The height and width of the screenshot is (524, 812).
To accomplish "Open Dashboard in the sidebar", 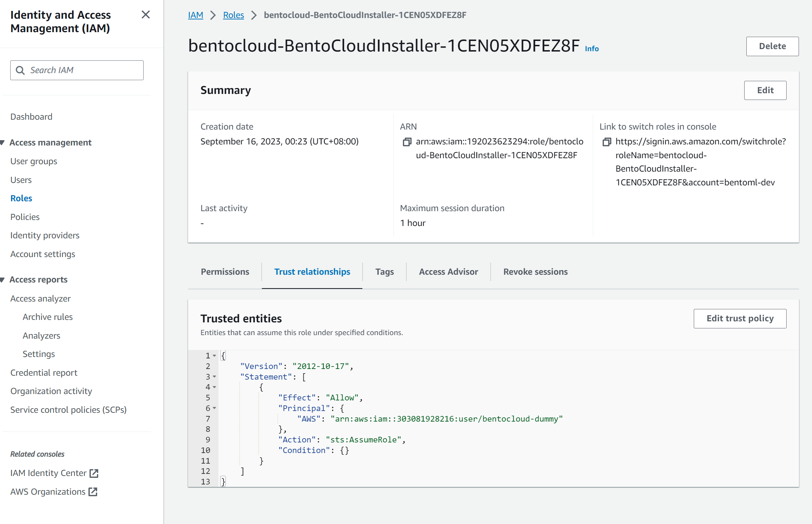I will click(x=31, y=117).
